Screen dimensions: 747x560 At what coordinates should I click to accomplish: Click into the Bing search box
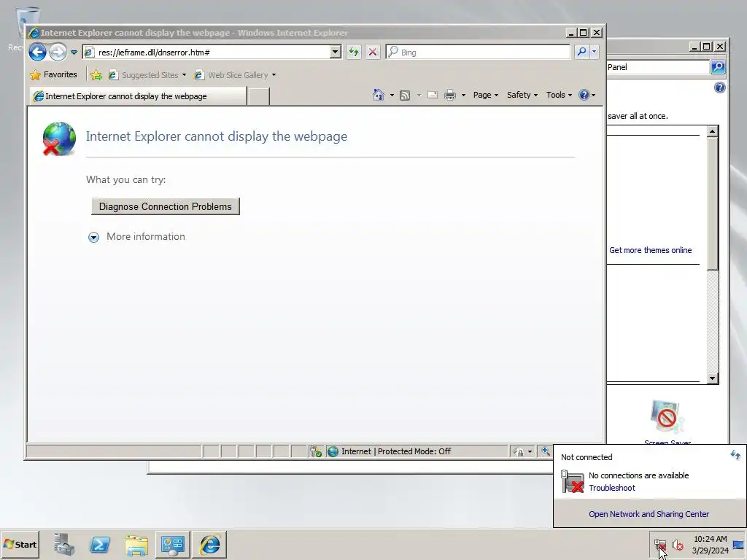[x=478, y=52]
